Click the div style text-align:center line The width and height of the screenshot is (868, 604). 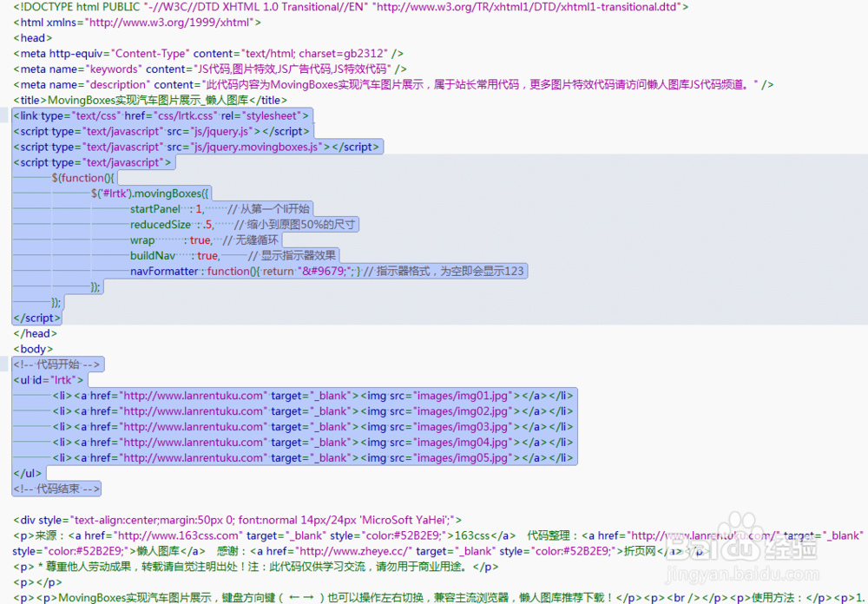238,520
